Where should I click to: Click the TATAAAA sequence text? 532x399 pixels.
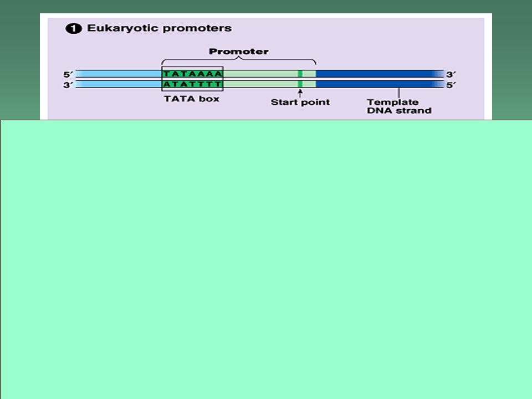[192, 74]
